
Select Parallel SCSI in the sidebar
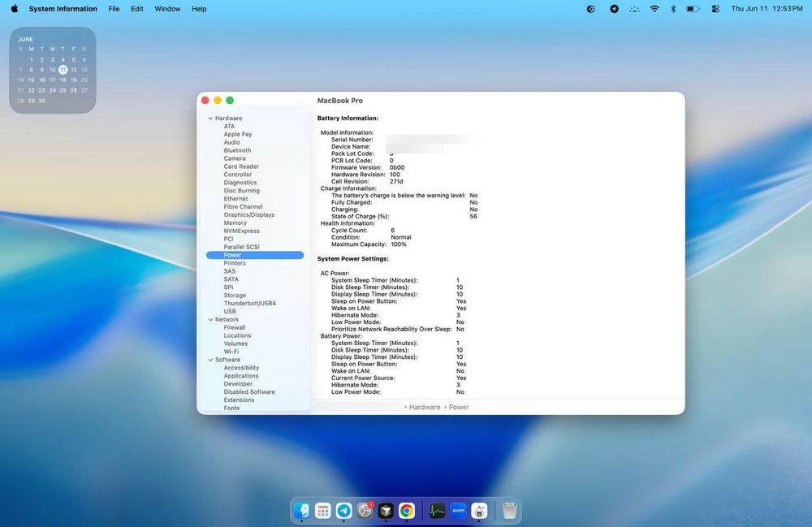pos(241,247)
